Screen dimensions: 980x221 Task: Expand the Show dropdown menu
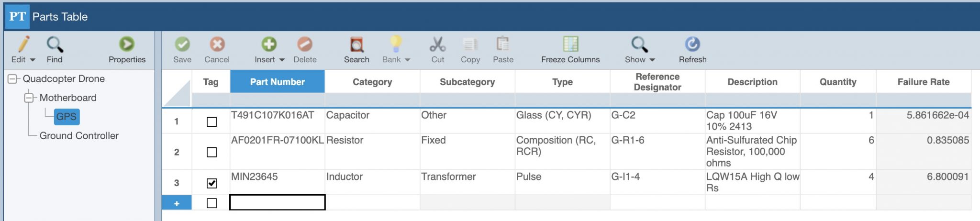tap(652, 60)
